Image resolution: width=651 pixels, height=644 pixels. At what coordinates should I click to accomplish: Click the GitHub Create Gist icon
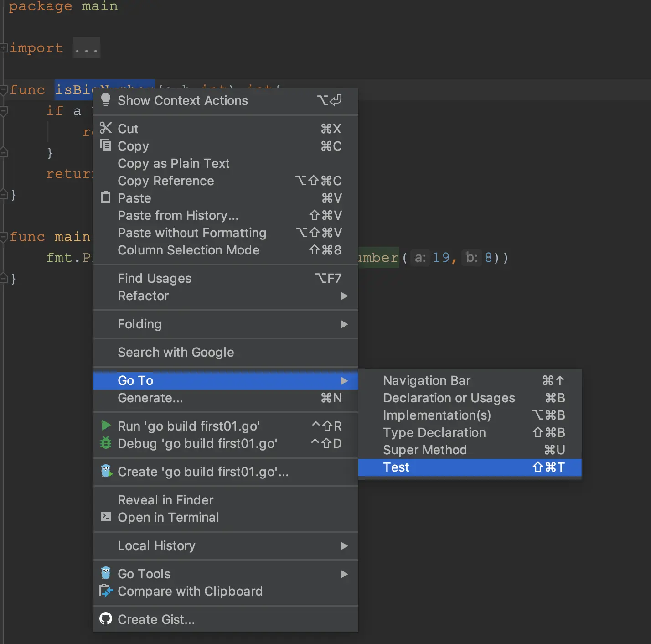[106, 619]
